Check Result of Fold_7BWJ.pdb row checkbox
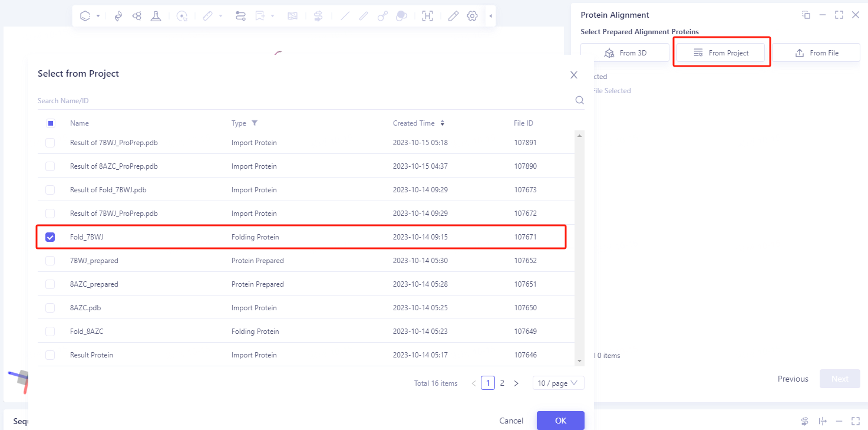 (x=50, y=190)
